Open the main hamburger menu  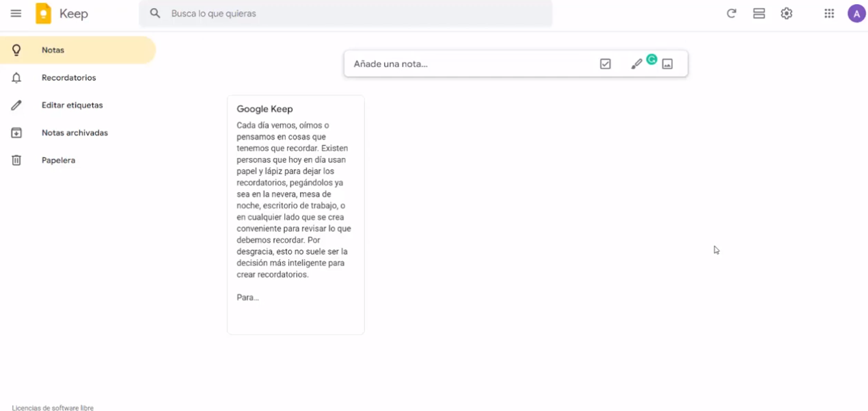(16, 14)
